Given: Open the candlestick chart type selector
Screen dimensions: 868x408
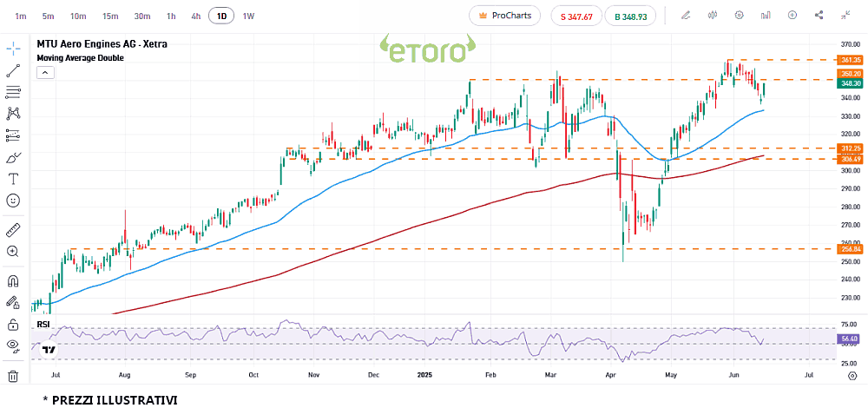Looking at the screenshot, I should point(713,16).
